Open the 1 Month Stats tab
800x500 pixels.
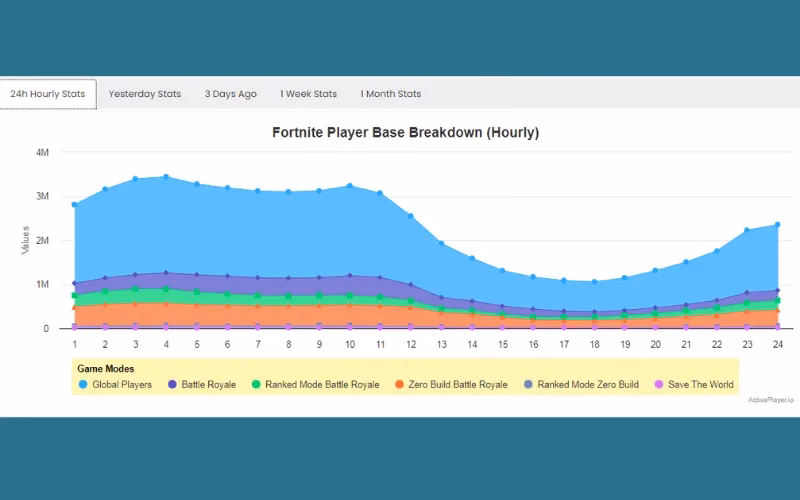pos(390,94)
